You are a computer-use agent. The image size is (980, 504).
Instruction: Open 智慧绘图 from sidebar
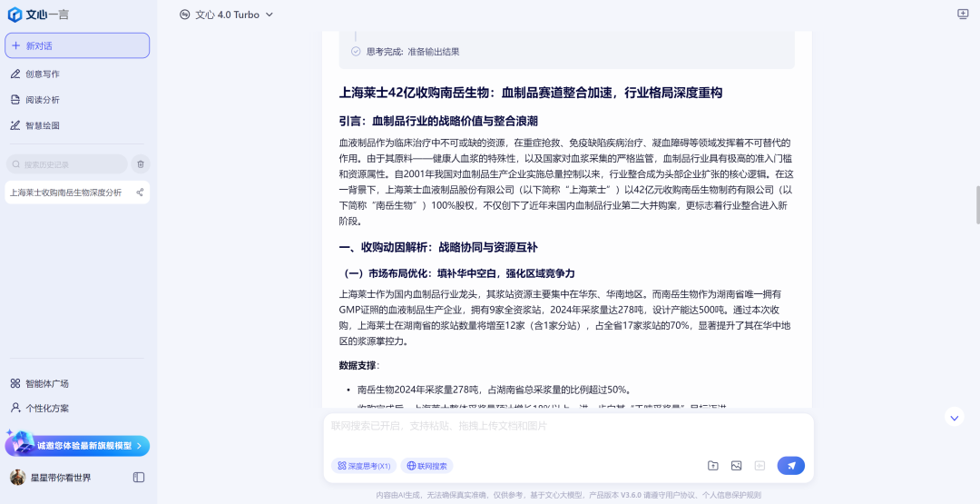[x=35, y=125]
